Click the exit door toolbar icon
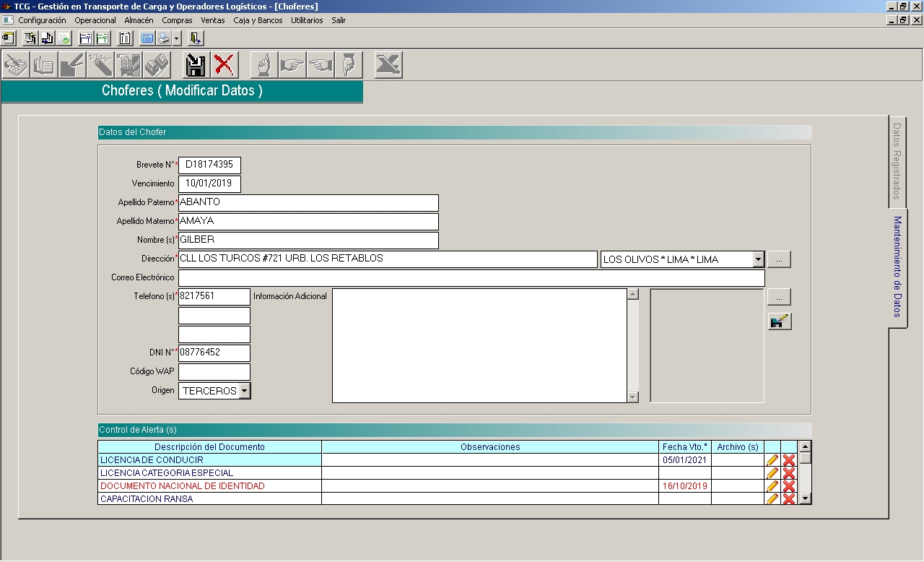 pyautogui.click(x=196, y=38)
